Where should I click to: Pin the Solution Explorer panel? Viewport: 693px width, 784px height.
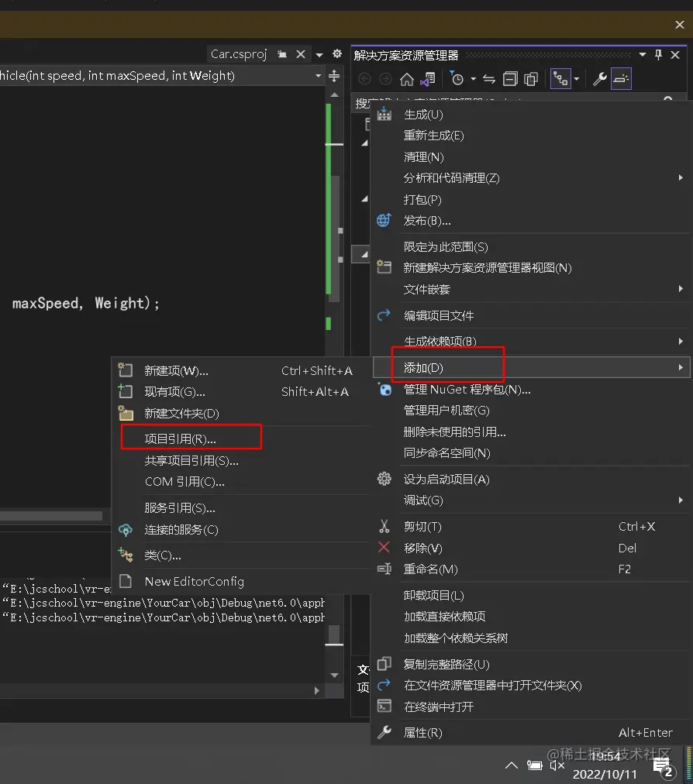pyautogui.click(x=658, y=54)
